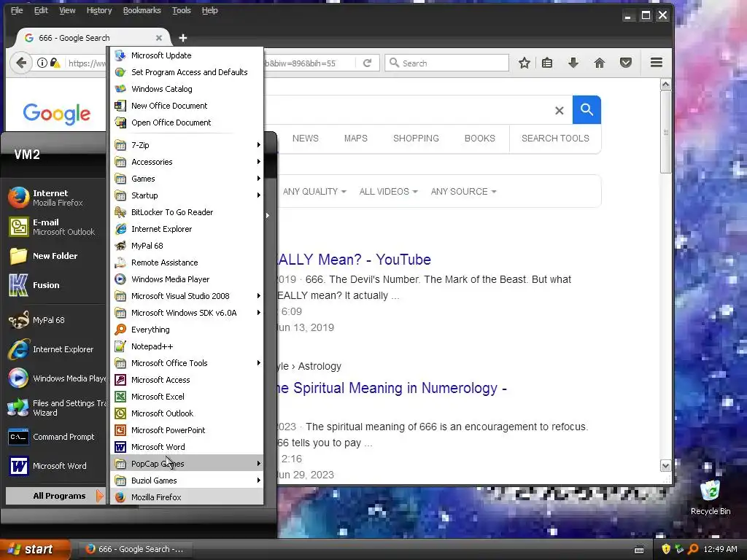The height and width of the screenshot is (560, 747).
Task: Click the Pocket icon in Firefox toolbar
Action: pos(625,63)
